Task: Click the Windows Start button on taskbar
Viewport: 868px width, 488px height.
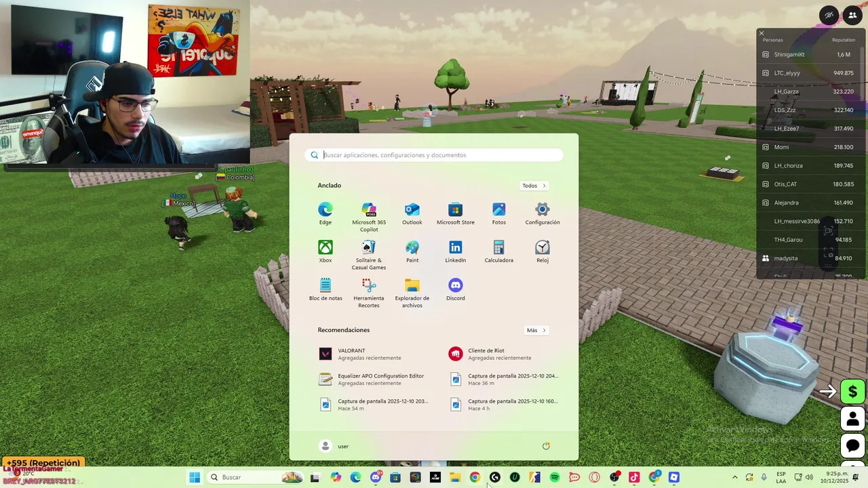Action: (x=195, y=477)
